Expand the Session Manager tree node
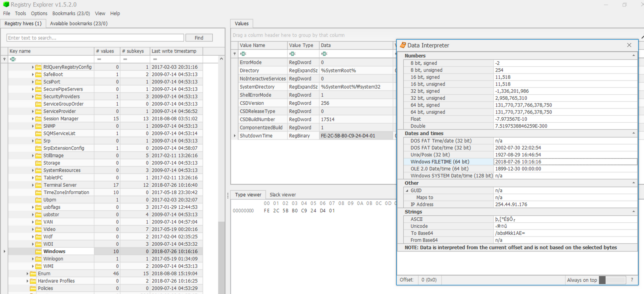The image size is (644, 294). [x=33, y=119]
